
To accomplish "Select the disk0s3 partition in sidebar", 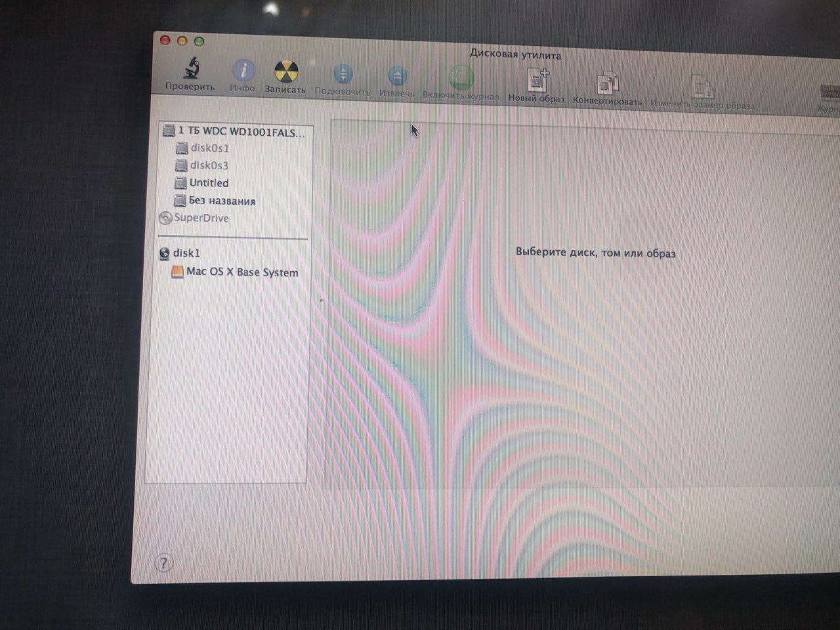I will click(202, 165).
